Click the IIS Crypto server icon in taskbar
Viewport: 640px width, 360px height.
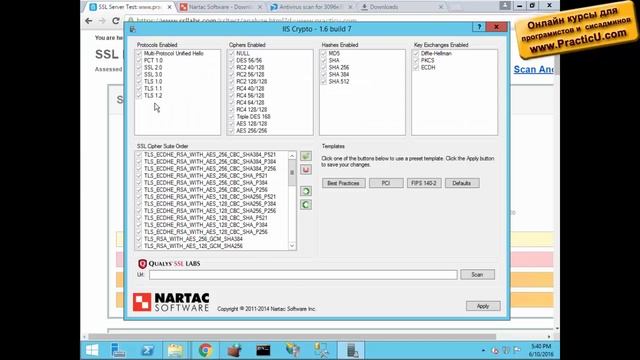tap(352, 350)
